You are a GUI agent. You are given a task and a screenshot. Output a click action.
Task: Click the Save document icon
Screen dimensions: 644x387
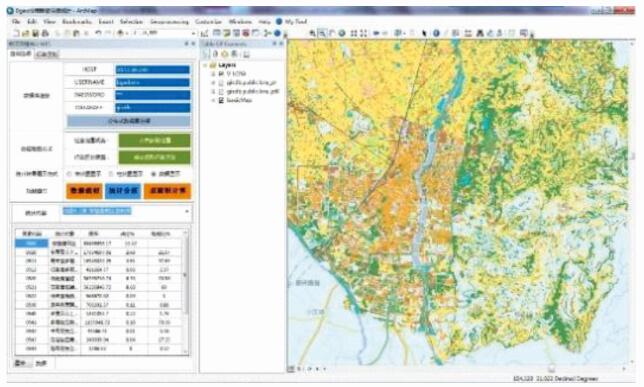tap(35, 33)
